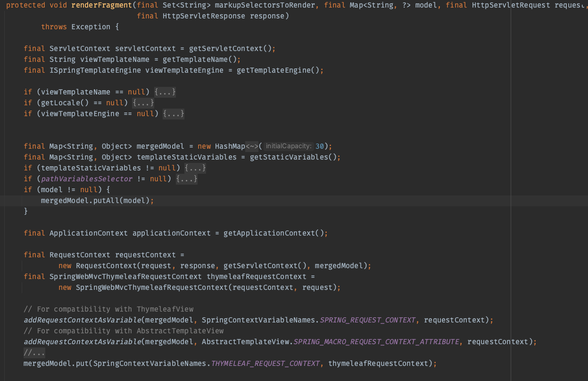Image resolution: width=588 pixels, height=381 pixels.
Task: Click the SPRING_MACRO_REQUEST_CONTEXT_ATTRIBUTE constant
Action: 376,342
